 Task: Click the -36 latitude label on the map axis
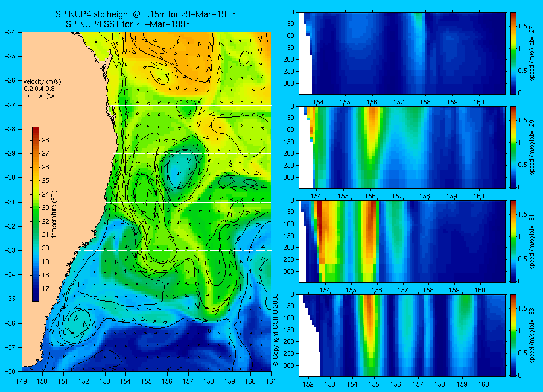pyautogui.click(x=10, y=323)
